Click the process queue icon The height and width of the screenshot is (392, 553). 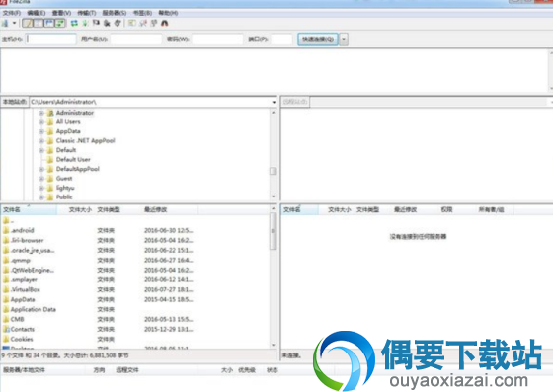(85, 24)
